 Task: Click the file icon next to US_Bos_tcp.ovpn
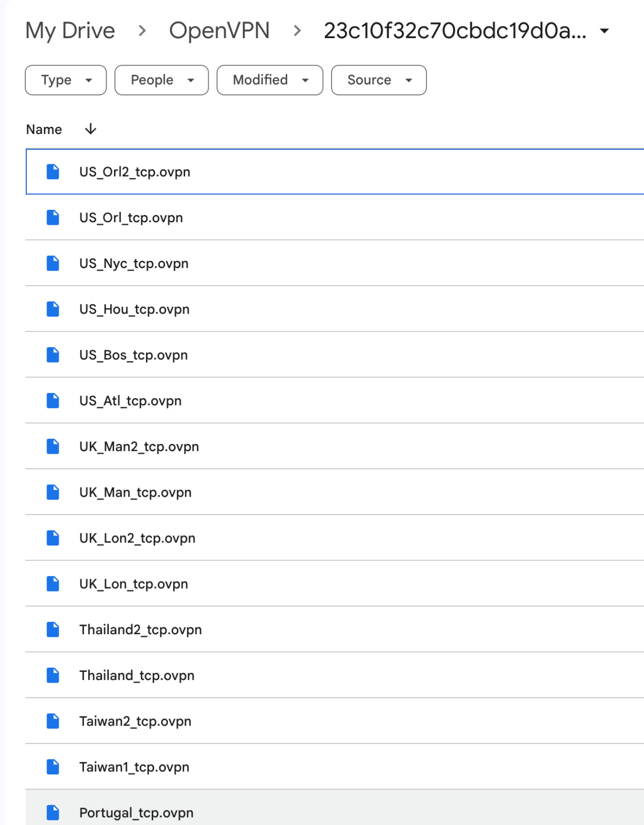tap(53, 355)
